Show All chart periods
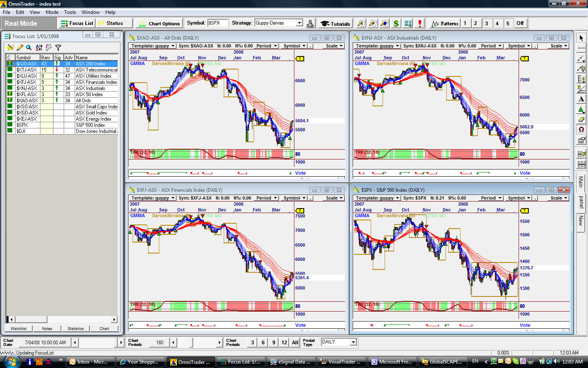The width and height of the screenshot is (588, 368). 295,343
